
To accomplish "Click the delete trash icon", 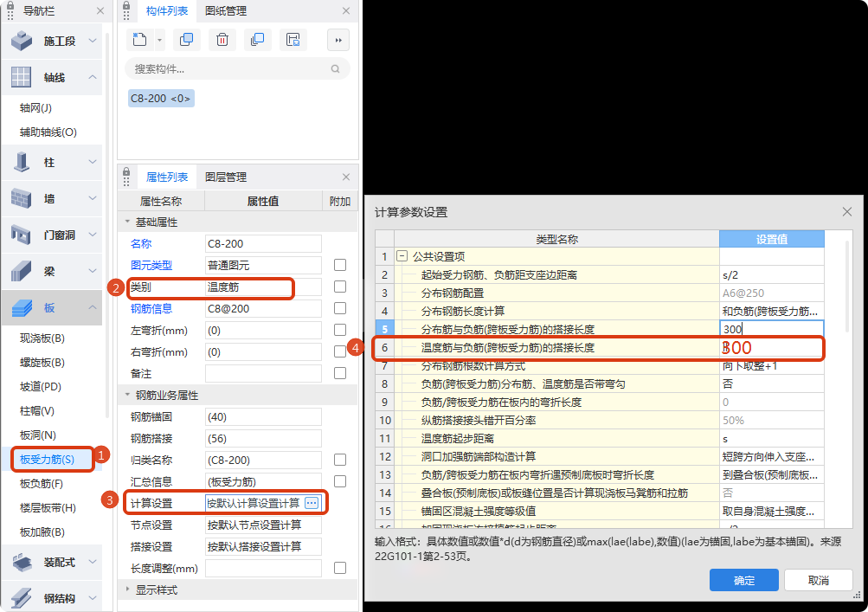I will click(222, 39).
